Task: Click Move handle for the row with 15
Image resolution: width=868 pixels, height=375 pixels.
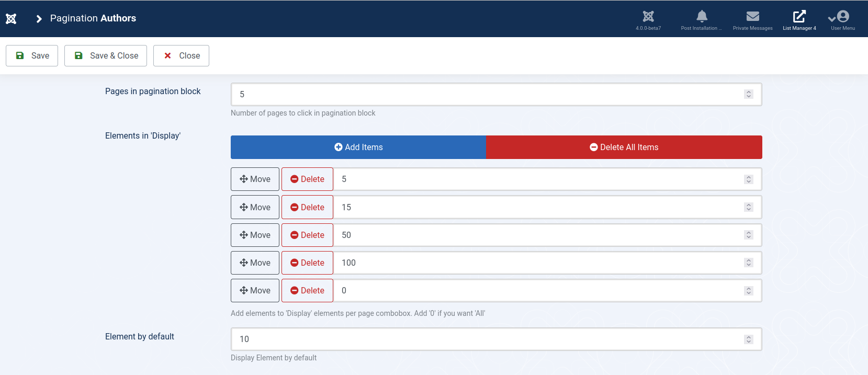Action: [x=255, y=207]
